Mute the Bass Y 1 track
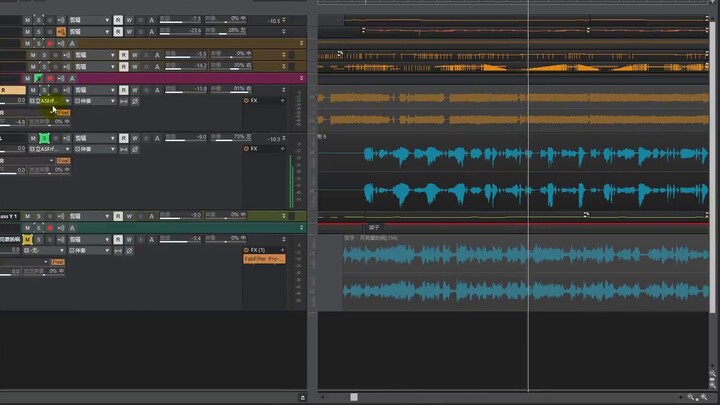The height and width of the screenshot is (405, 720). (28, 216)
